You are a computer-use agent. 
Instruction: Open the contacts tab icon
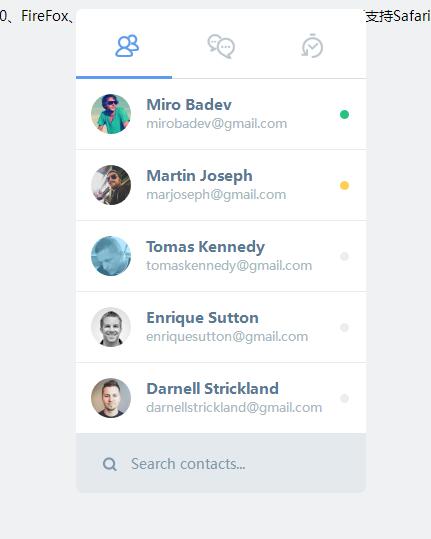[127, 45]
